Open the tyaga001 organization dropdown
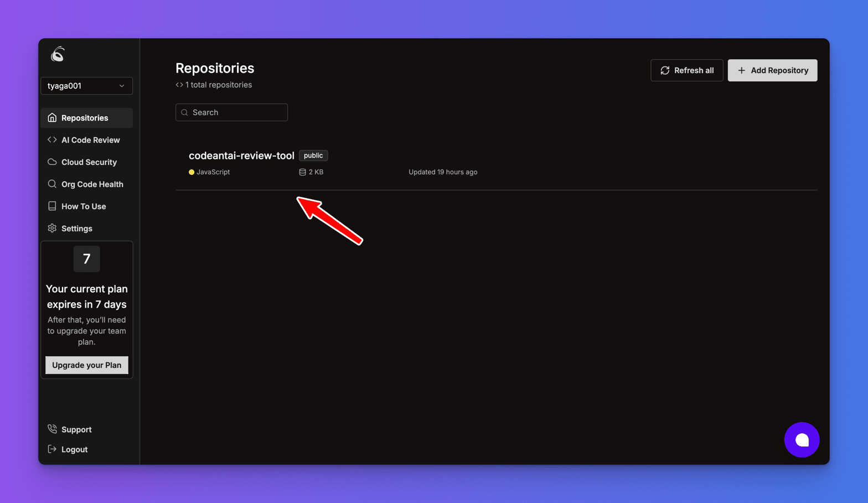868x503 pixels. coord(86,86)
